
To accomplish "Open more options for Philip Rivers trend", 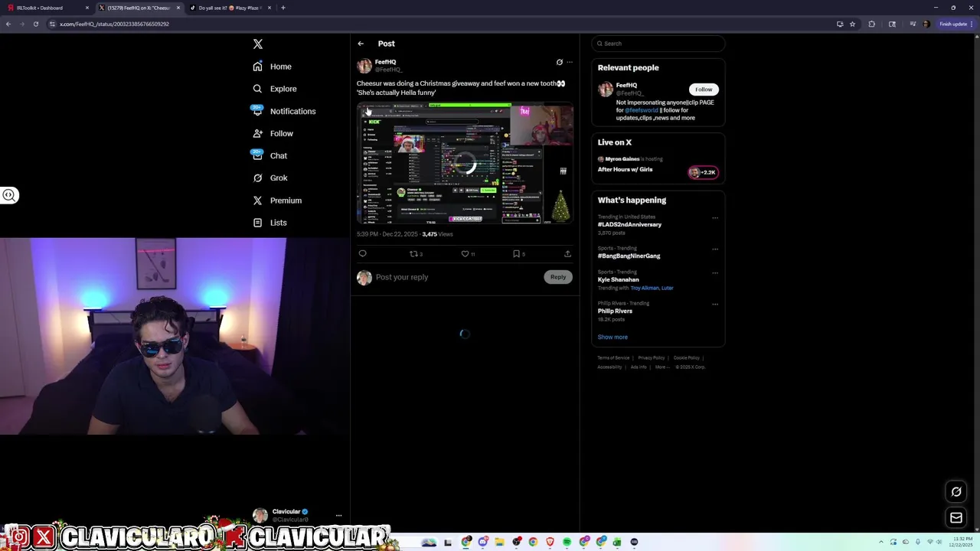I will tap(715, 304).
